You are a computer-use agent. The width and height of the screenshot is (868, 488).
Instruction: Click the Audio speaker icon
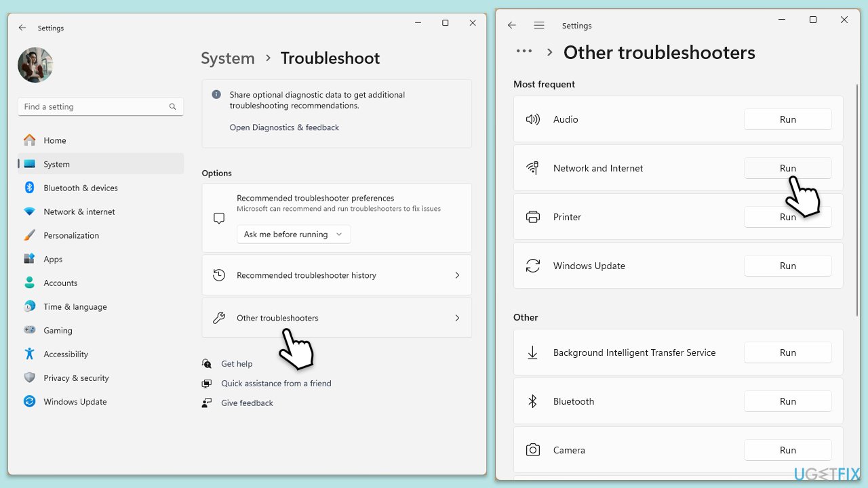coord(533,119)
